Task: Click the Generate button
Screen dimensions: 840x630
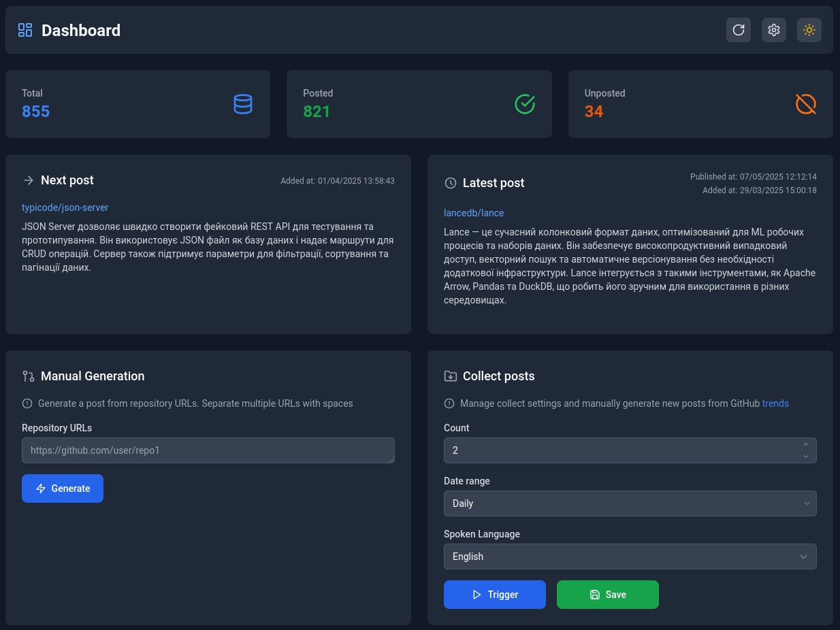Action: 63,488
